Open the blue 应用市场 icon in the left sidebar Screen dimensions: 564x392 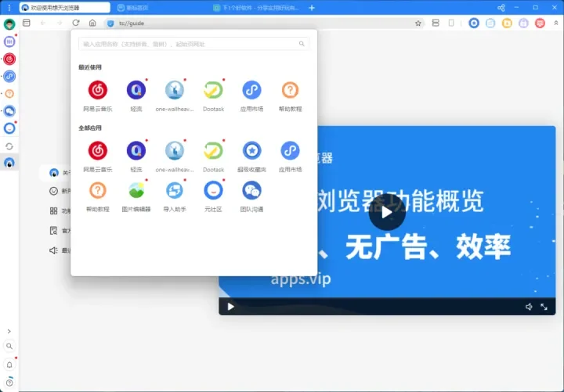point(9,76)
